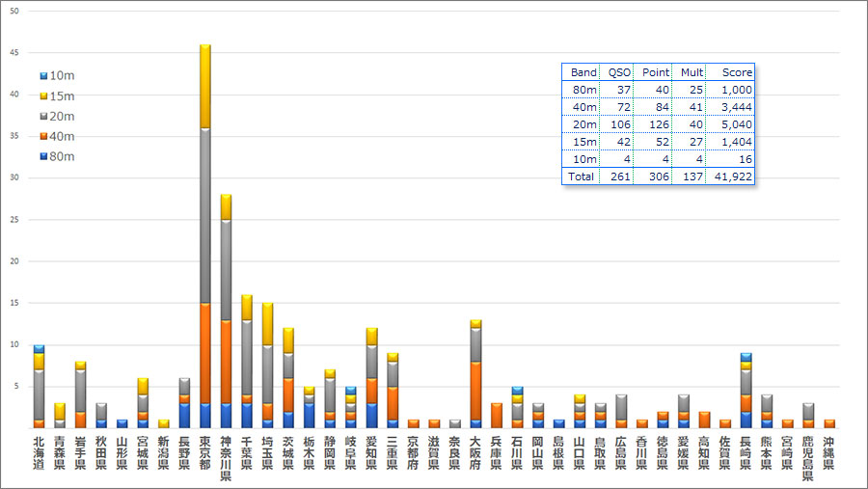
Task: Click the gray segment of 神奈川県 bar
Action: [x=226, y=269]
